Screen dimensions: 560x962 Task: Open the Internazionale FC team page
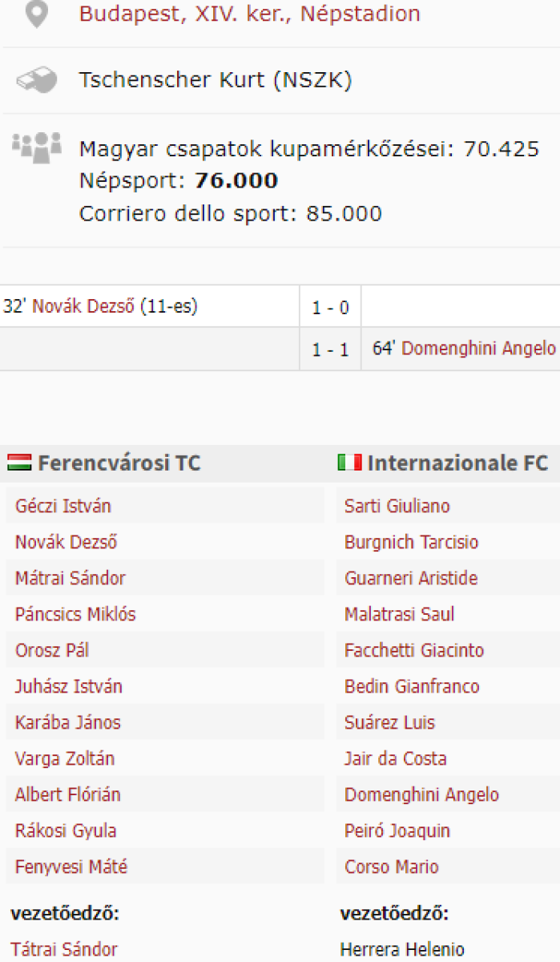(x=457, y=463)
